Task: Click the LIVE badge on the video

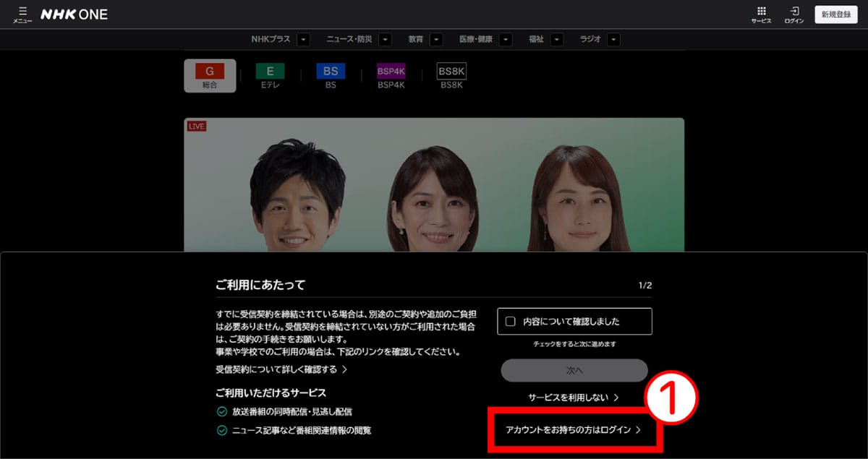Action: pos(196,126)
